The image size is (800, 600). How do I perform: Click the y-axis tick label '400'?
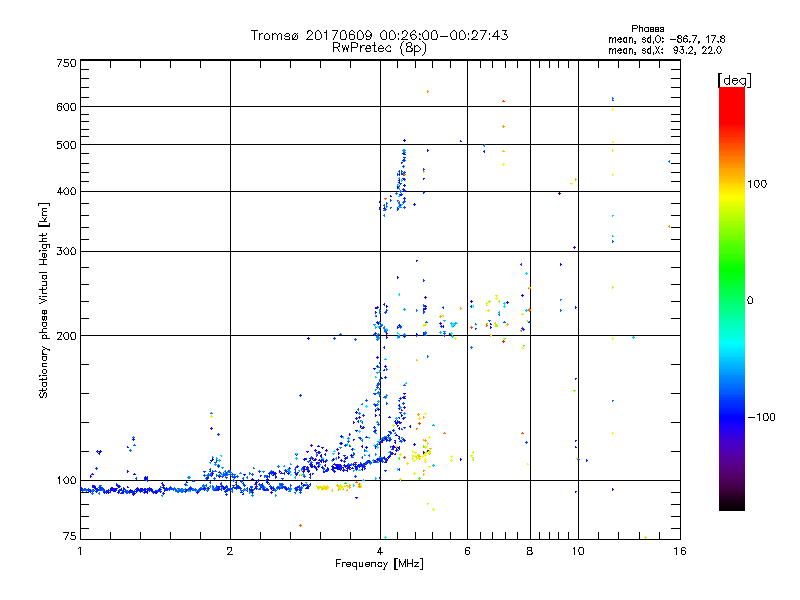click(x=66, y=191)
